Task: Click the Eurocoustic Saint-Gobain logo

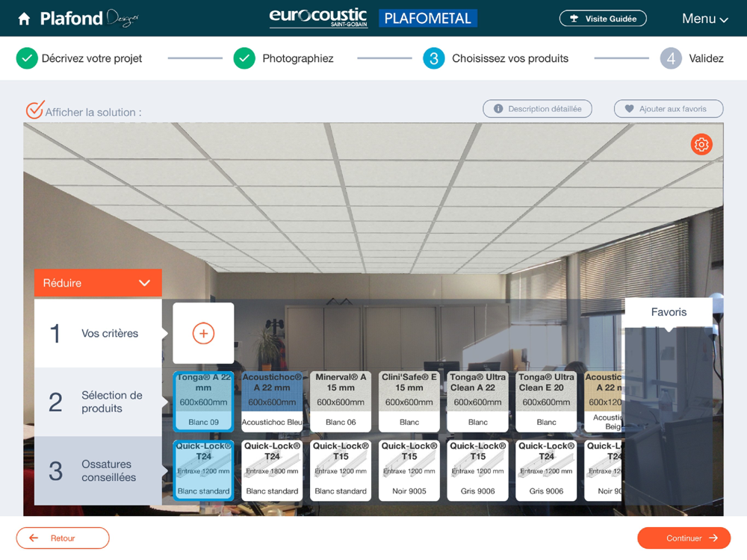Action: point(318,18)
